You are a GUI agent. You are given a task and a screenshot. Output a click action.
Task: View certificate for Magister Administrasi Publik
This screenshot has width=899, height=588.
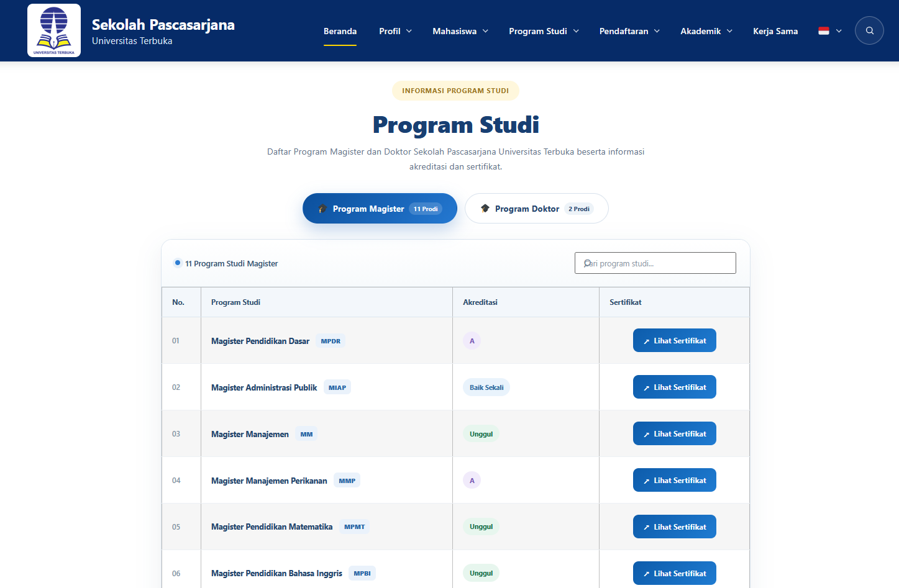[675, 387]
